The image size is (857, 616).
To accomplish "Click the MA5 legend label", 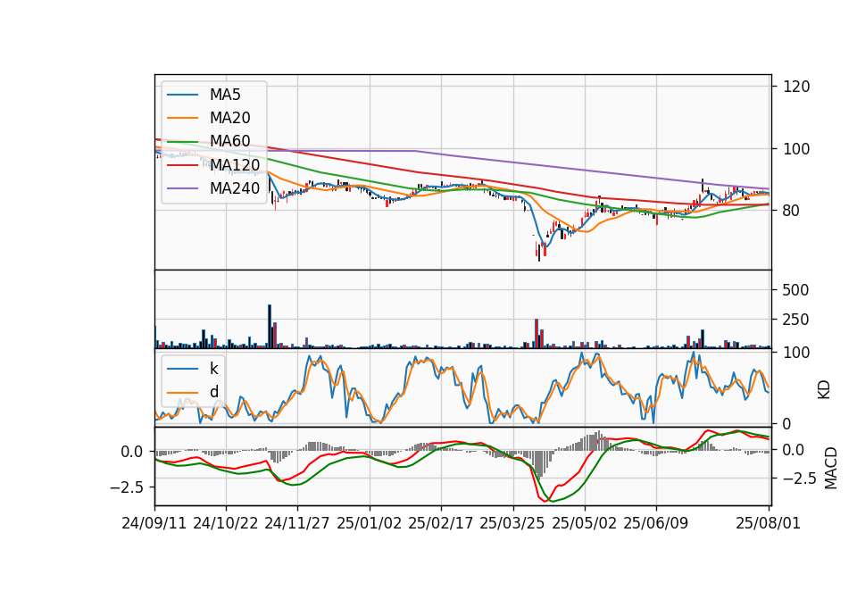I will click(225, 95).
